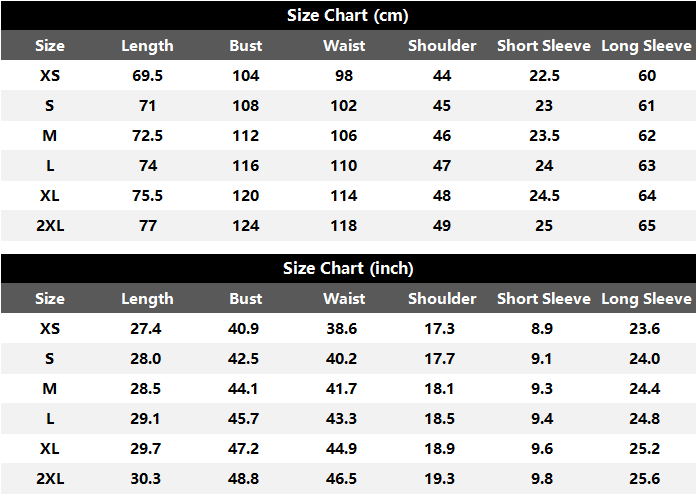Select the 2XL row label in inch chart
The width and height of the screenshot is (696, 494).
point(50,478)
